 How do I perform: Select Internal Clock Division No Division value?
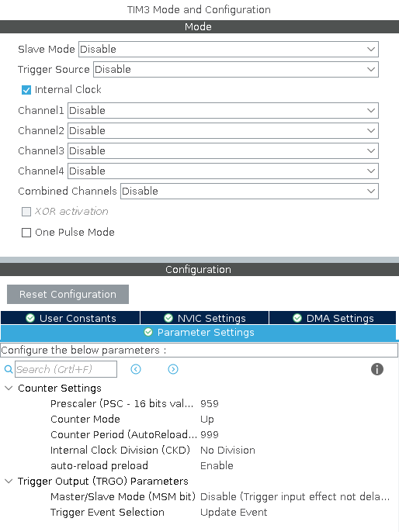coord(227,451)
